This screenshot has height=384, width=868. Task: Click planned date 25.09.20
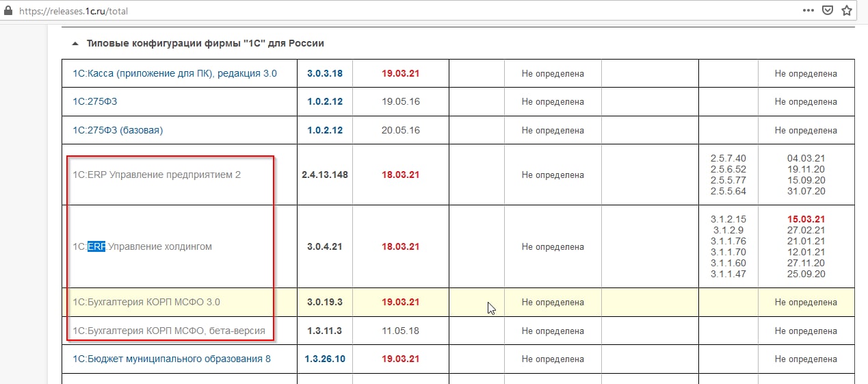point(806,274)
